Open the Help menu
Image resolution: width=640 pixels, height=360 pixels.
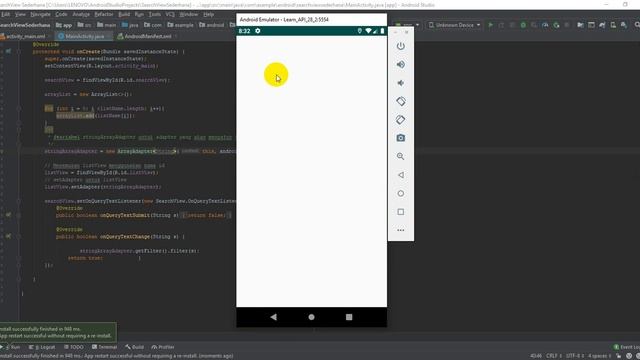(209, 14)
